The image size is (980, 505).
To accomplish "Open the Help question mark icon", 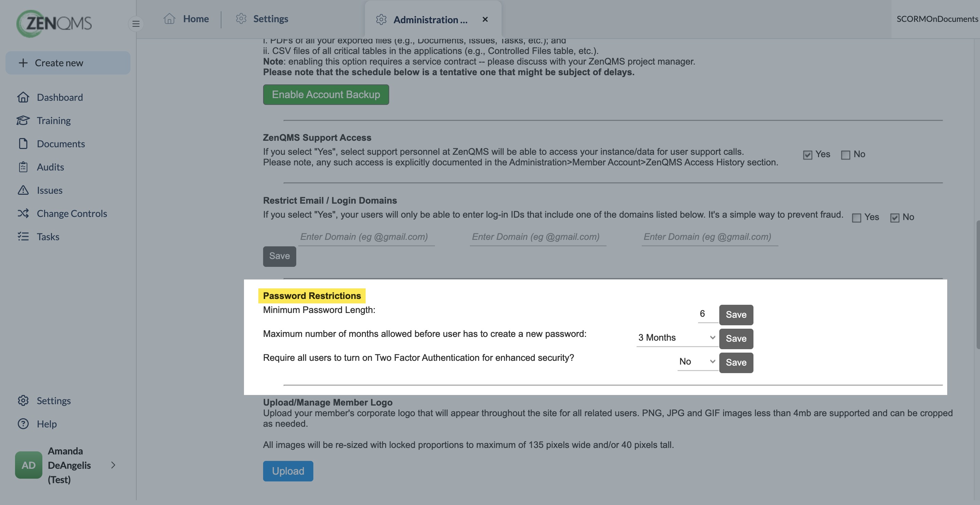I will point(23,424).
